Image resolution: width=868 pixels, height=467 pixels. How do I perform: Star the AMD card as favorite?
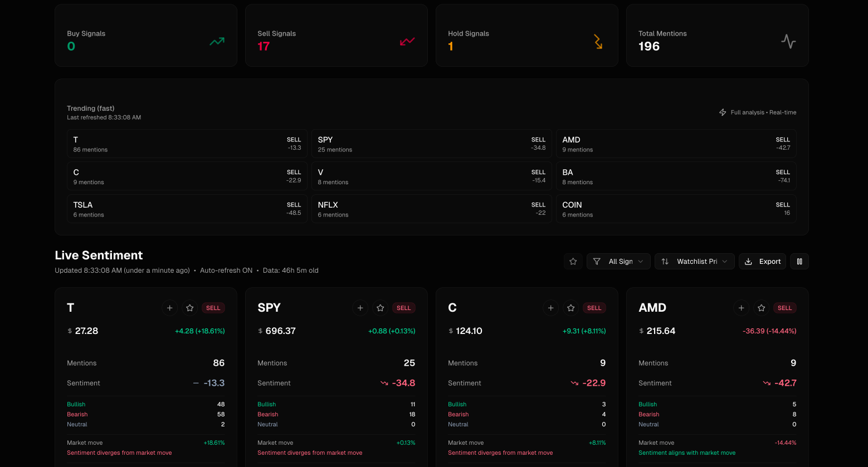pos(762,308)
